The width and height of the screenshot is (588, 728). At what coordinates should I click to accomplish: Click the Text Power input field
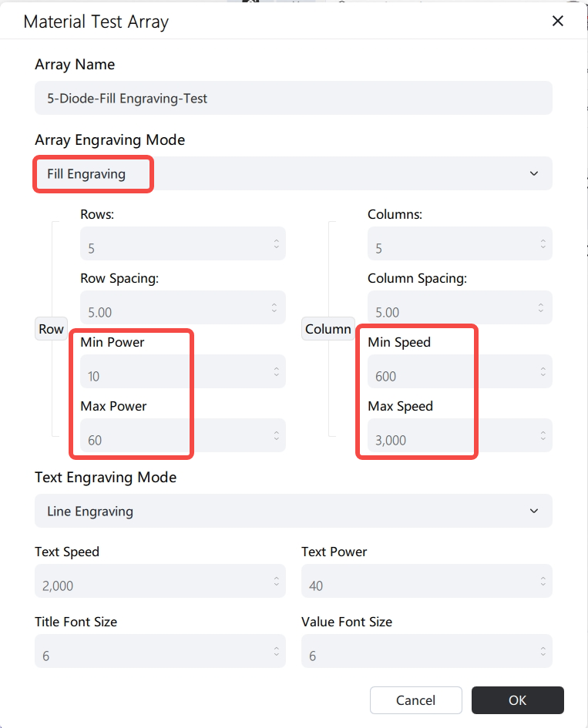click(427, 581)
